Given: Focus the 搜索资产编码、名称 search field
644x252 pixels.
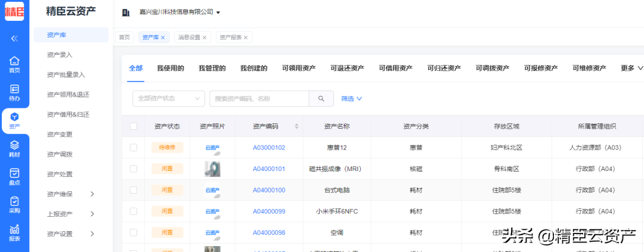Looking at the screenshot, I should click(x=259, y=98).
